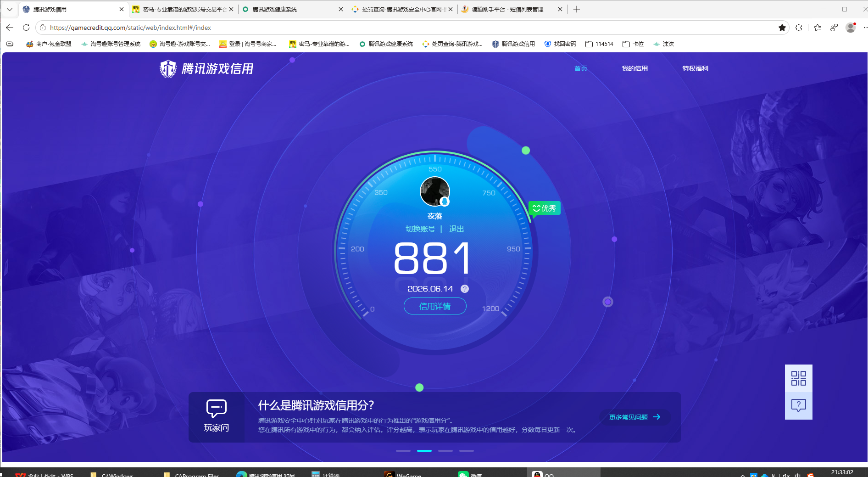Viewport: 868px width, 477px height.
Task: Open 我的信用 navigation item
Action: point(635,68)
